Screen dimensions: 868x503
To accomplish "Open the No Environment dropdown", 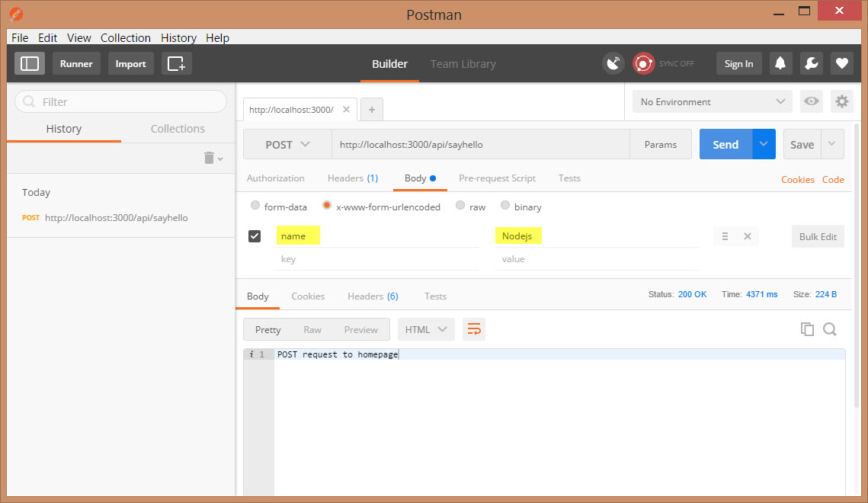I will click(x=713, y=102).
